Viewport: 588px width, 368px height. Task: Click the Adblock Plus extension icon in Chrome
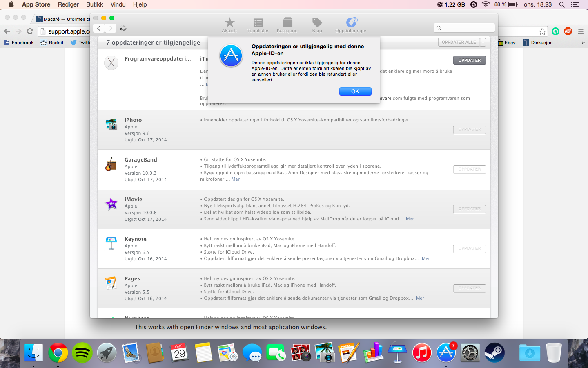coord(568,31)
